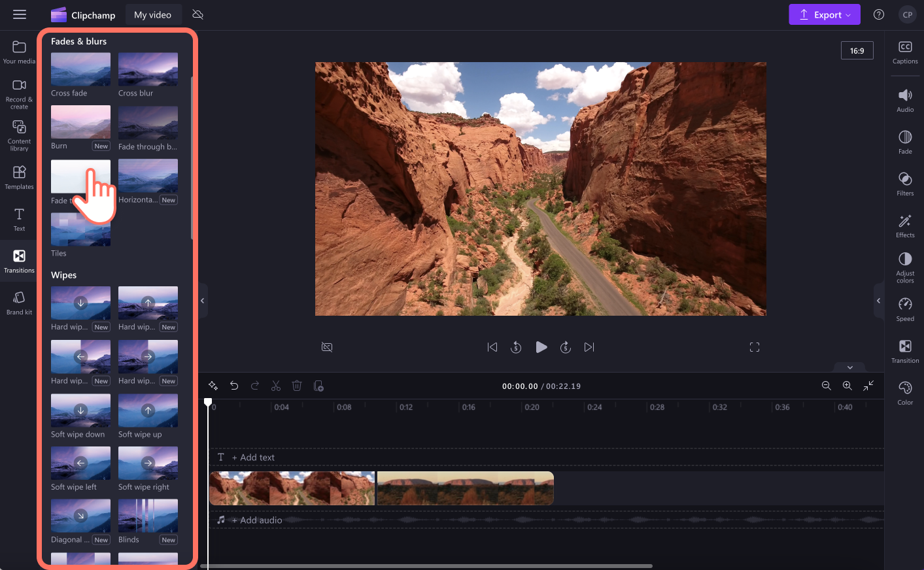Undo the last action
The height and width of the screenshot is (570, 924).
(234, 386)
